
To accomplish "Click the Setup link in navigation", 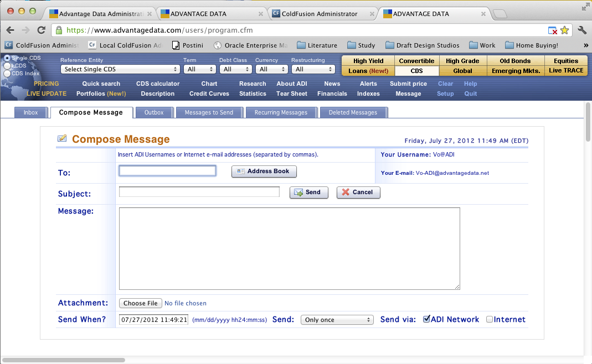I will point(445,93).
